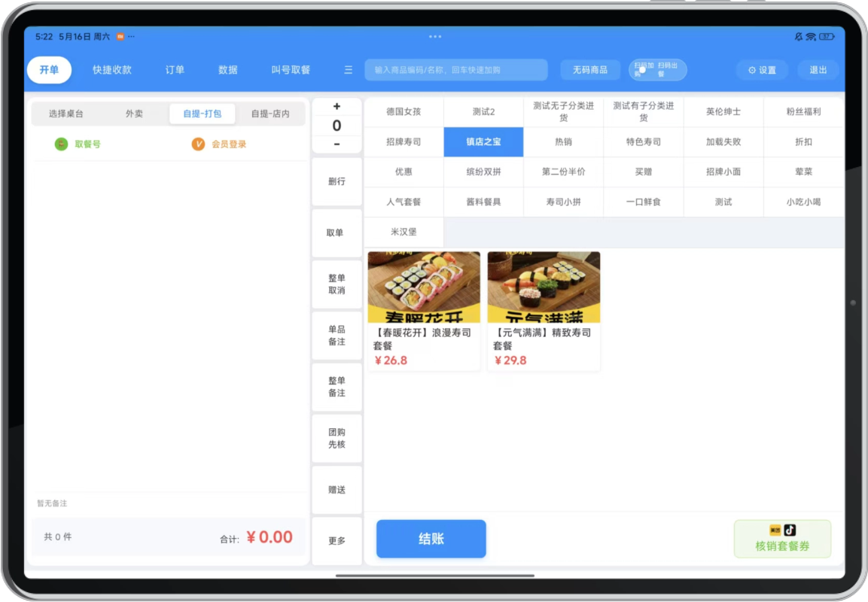The width and height of the screenshot is (868, 602).
Task: Select 寿司小拼 category
Action: pos(564,202)
